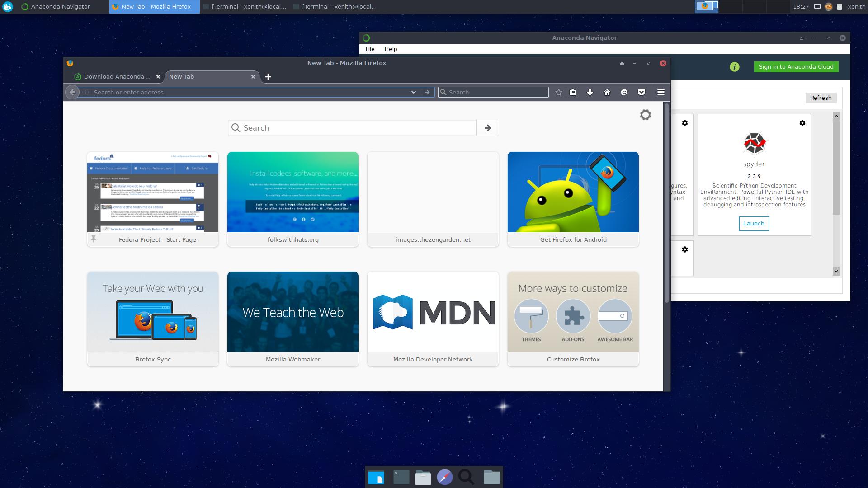Close the Download Anaconda tab

point(158,77)
